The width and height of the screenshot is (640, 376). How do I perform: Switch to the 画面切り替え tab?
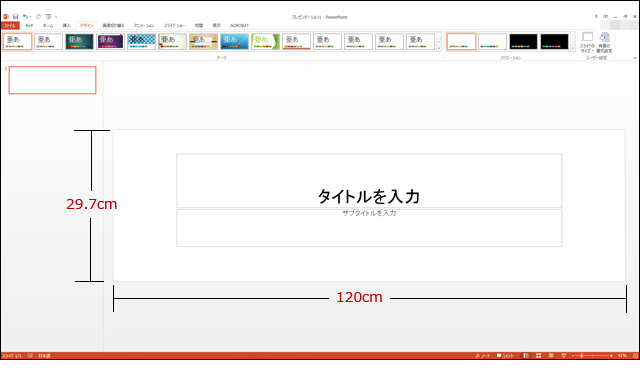coord(113,25)
